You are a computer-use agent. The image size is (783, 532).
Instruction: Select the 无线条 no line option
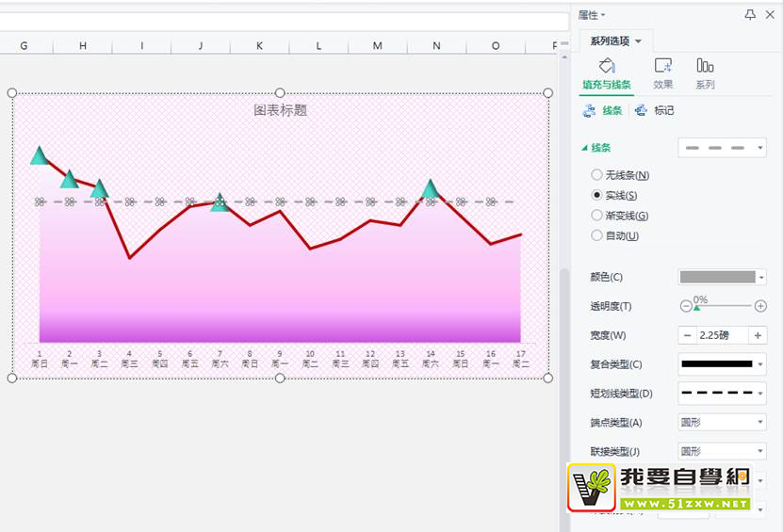click(x=596, y=175)
